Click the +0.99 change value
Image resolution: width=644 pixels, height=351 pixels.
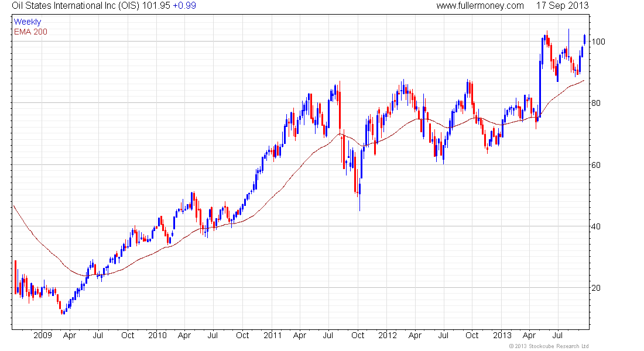tap(184, 6)
